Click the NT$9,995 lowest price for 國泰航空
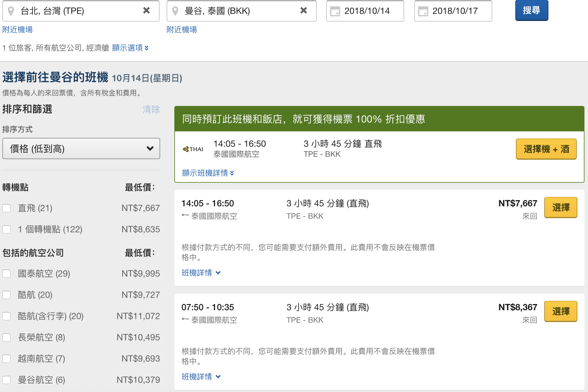Image resolution: width=588 pixels, height=392 pixels. (x=141, y=274)
